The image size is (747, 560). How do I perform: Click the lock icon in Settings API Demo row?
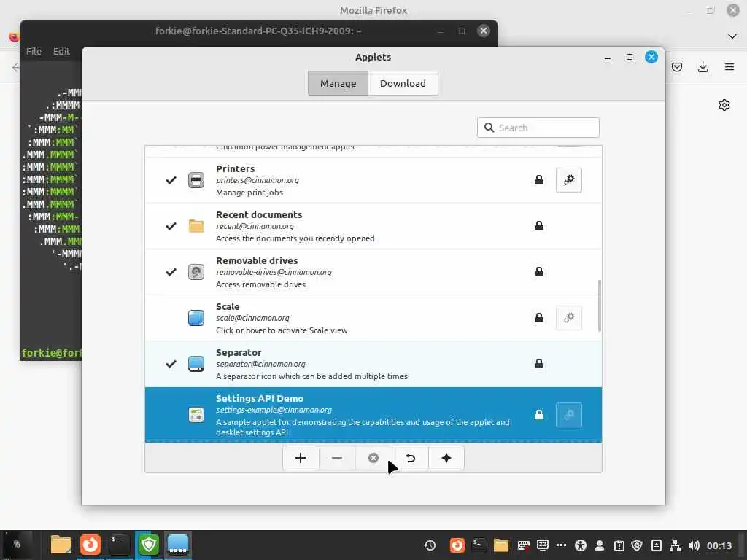pos(539,415)
